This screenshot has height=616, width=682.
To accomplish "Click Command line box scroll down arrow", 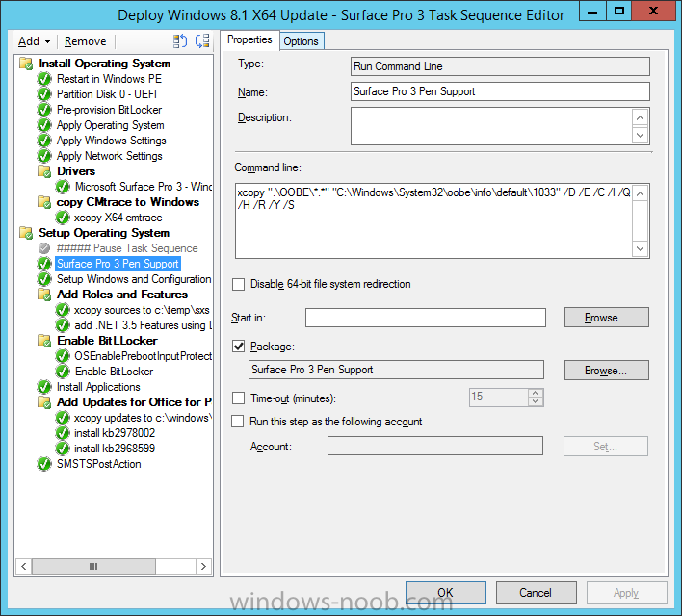I will (x=641, y=248).
